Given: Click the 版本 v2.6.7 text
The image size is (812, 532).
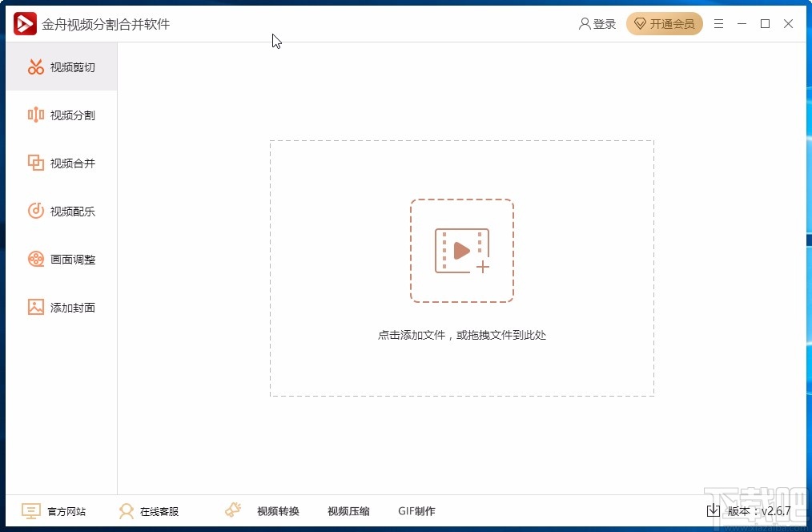Looking at the screenshot, I should point(759,511).
